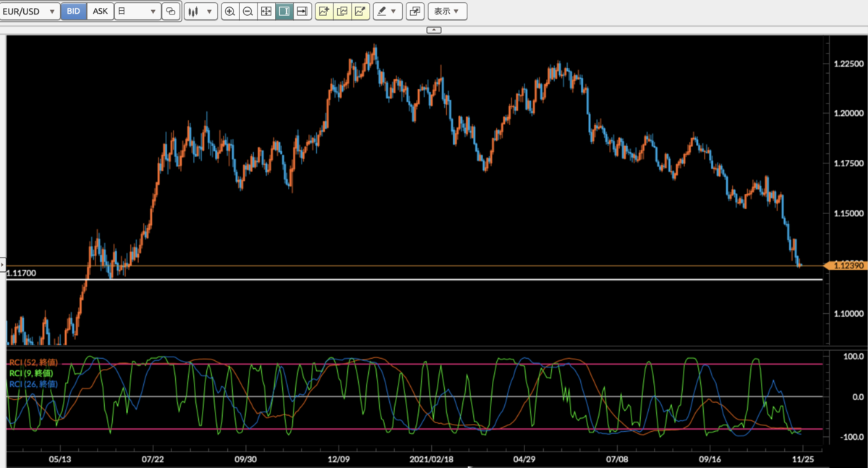Open the EUR/USD currency pair dropdown
The height and width of the screenshot is (468, 868).
pos(30,11)
